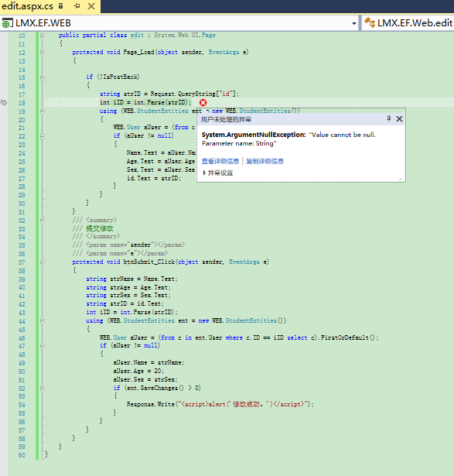454x476 pixels.
Task: Collapse the using block at line 19
Action: tap(43, 111)
